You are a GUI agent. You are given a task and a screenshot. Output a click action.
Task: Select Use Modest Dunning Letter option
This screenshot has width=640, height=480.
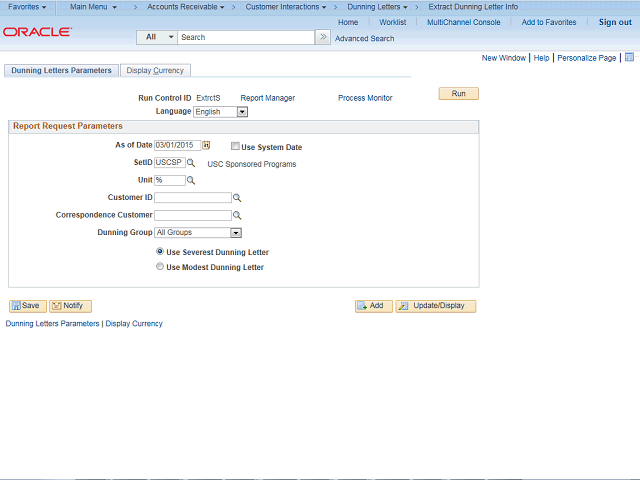click(x=160, y=267)
